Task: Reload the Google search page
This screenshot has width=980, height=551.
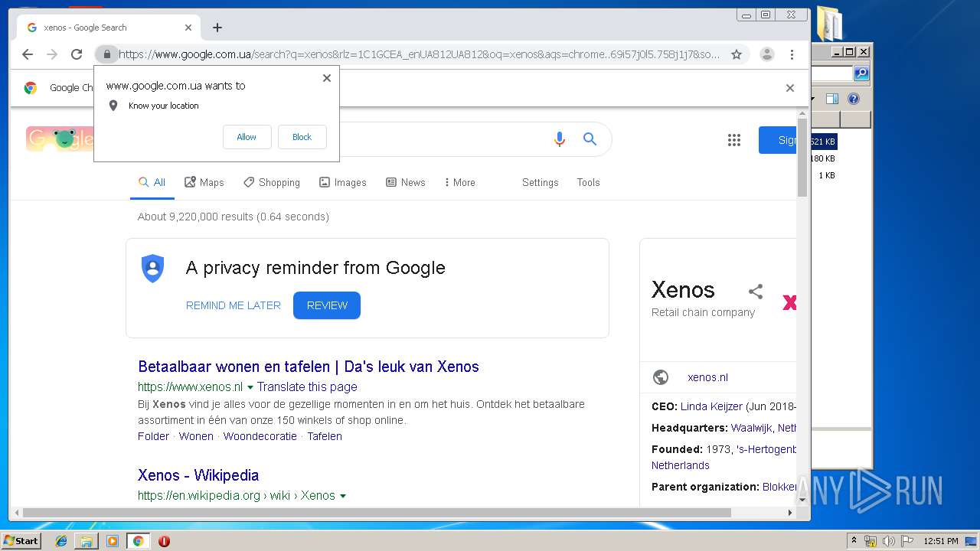Action: [x=77, y=54]
